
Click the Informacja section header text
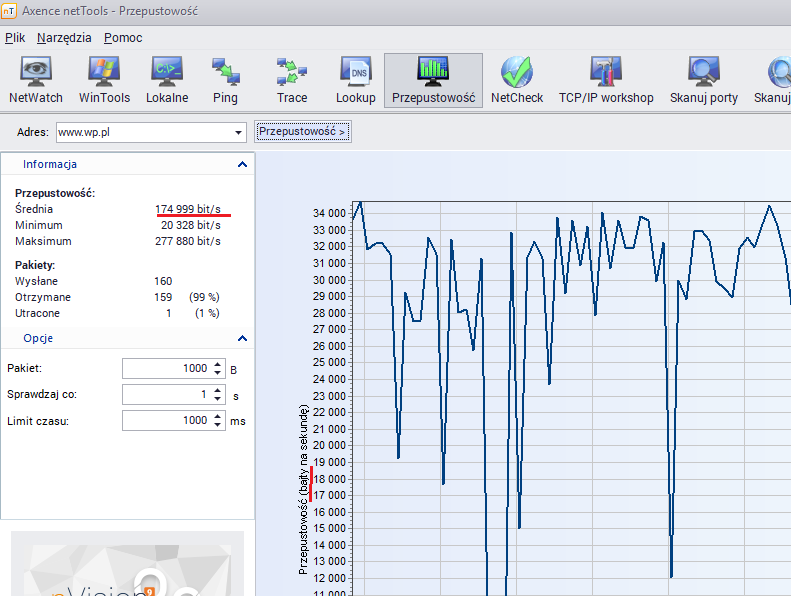50,164
